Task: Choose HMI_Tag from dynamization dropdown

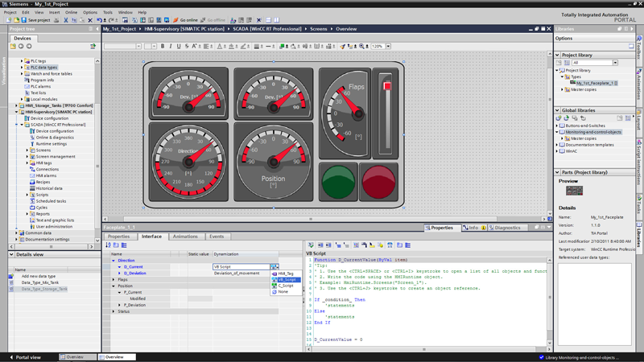Action: point(286,274)
